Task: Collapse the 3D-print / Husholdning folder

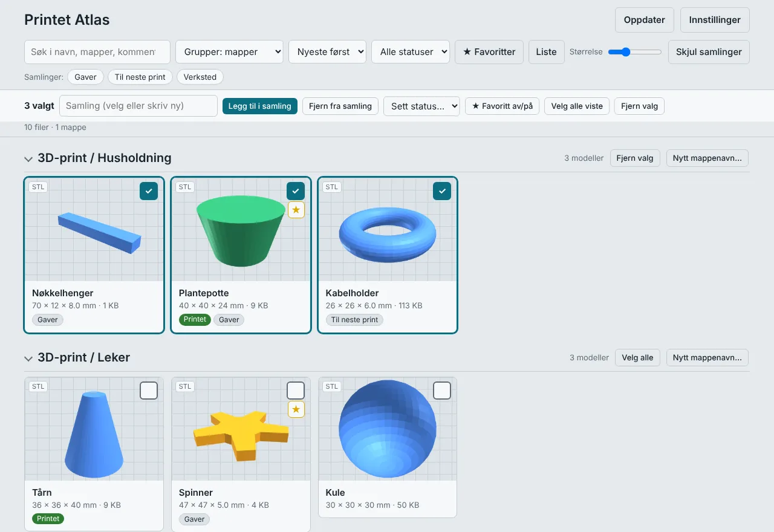Action: click(28, 159)
